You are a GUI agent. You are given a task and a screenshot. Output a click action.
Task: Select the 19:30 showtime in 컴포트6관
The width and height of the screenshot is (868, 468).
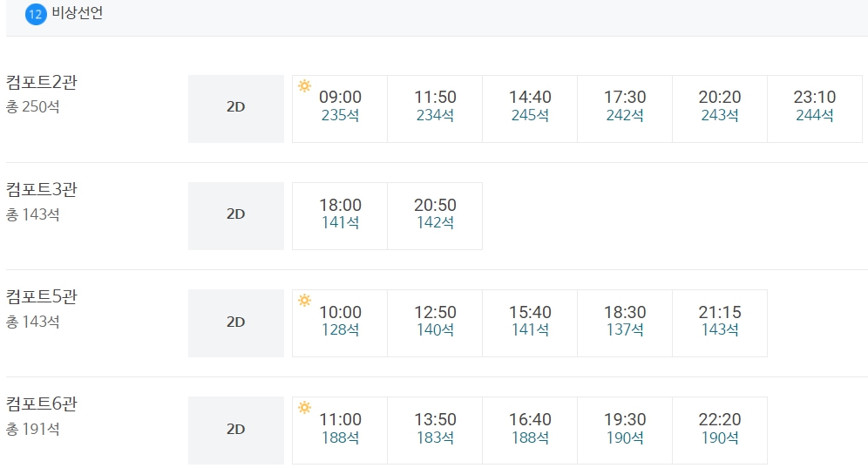[625, 431]
